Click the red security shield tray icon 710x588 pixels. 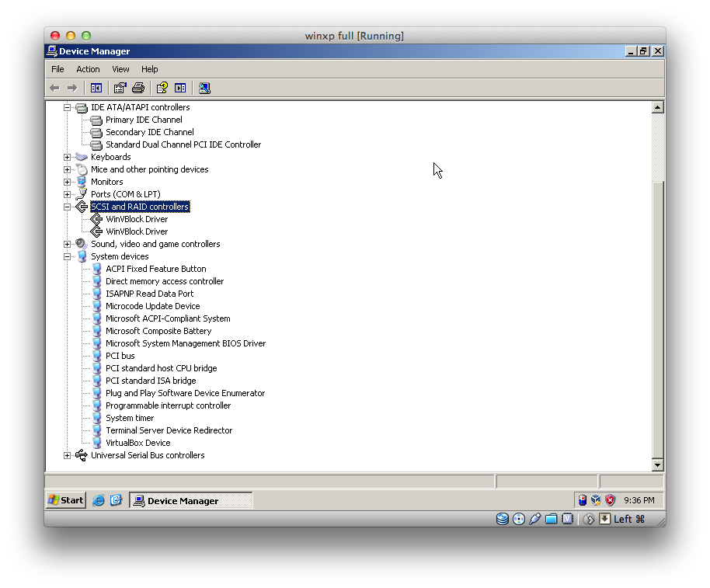[610, 500]
